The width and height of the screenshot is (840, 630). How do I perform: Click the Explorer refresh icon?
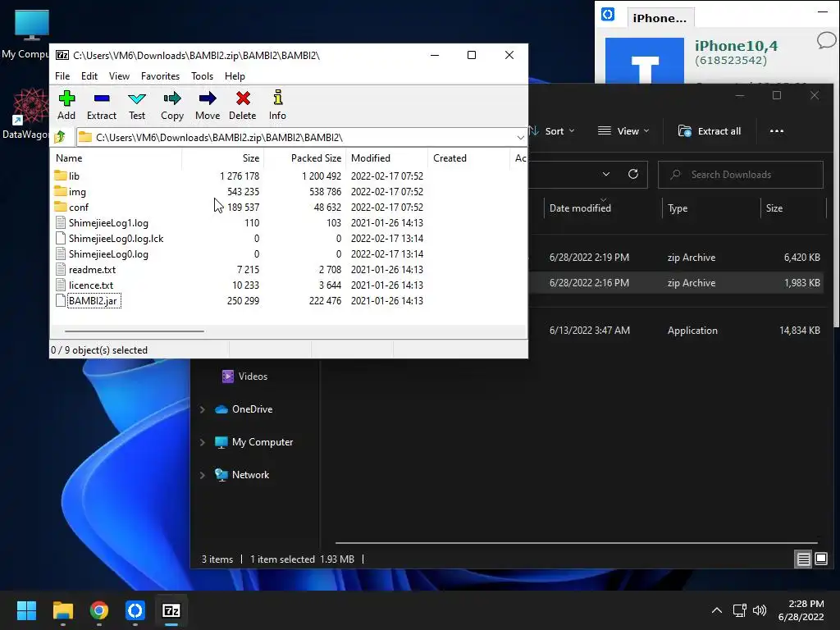point(633,175)
